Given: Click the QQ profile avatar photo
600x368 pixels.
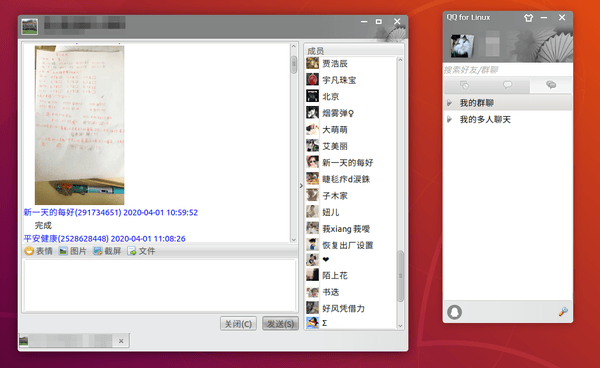Looking at the screenshot, I should 462,46.
